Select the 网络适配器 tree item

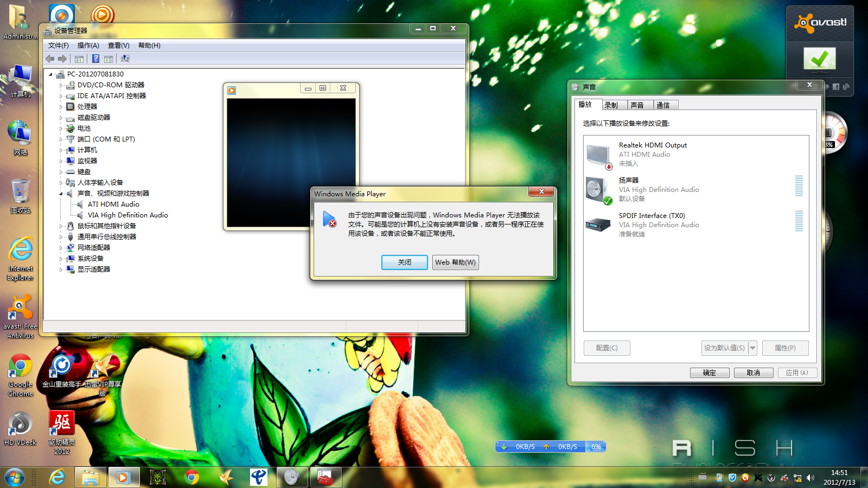(93, 248)
